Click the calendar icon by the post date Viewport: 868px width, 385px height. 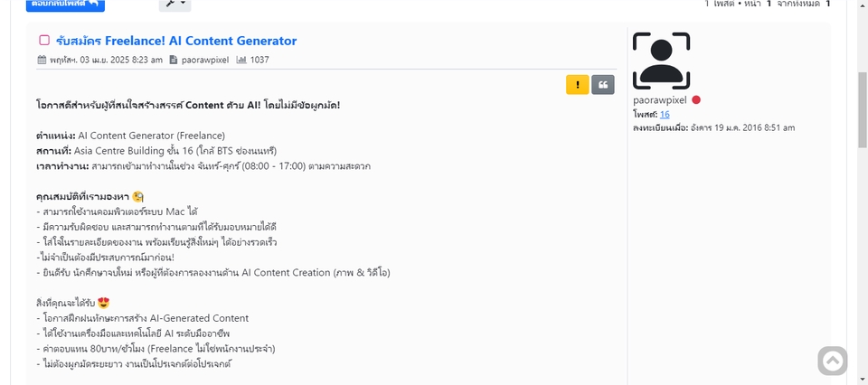(42, 61)
